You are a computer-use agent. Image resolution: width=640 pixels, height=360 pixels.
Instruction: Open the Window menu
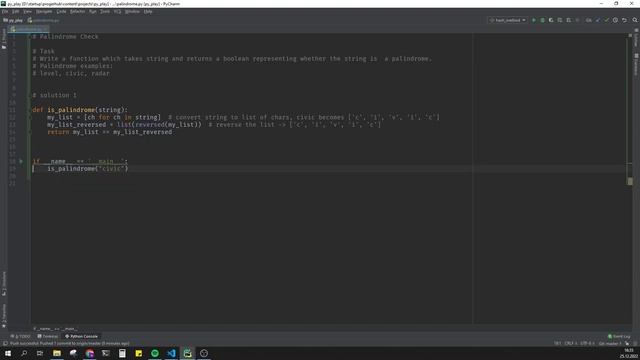point(132,12)
